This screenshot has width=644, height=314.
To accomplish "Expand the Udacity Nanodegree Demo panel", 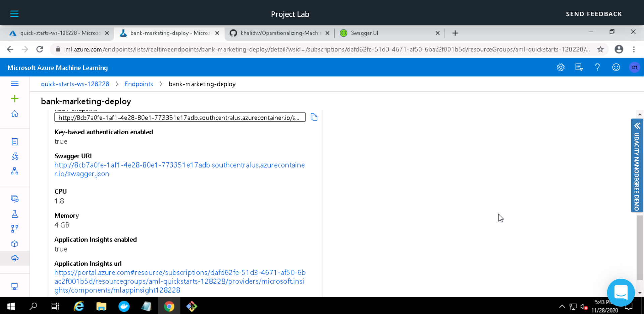I will (x=637, y=165).
